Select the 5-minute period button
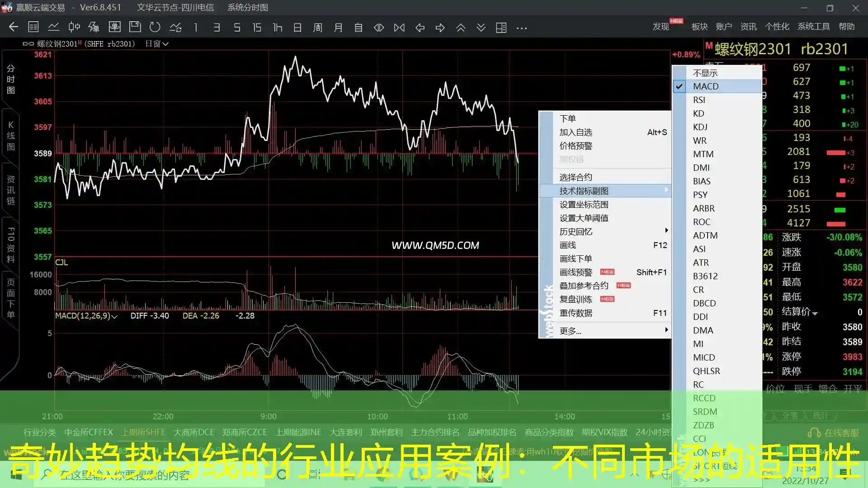The width and height of the screenshot is (868, 488). tap(237, 28)
